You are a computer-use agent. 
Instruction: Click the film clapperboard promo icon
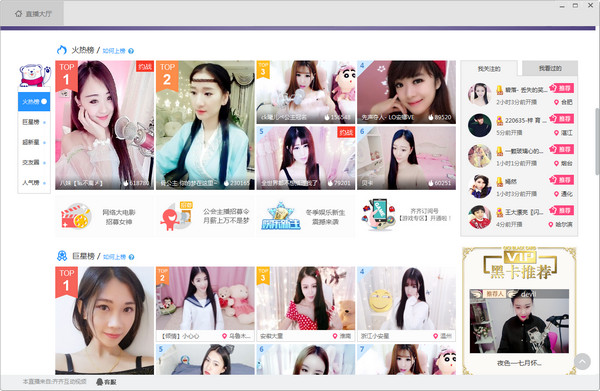coord(76,216)
